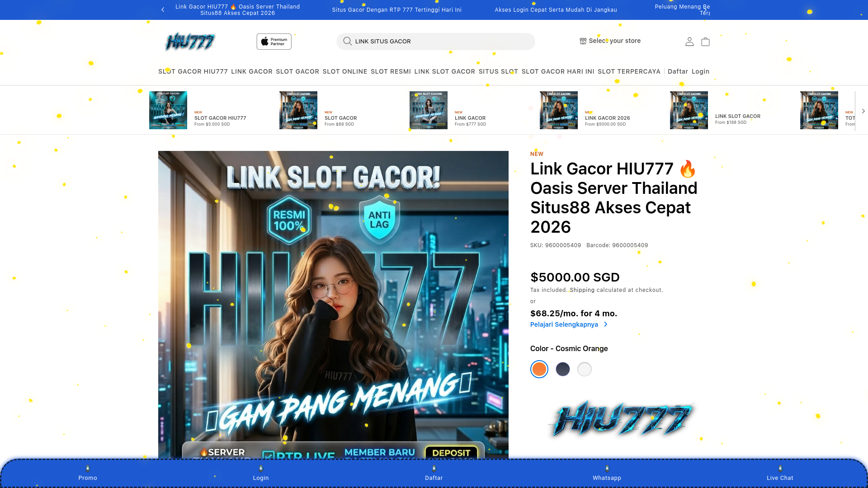Select the white color swatch
The width and height of the screenshot is (868, 488).
(x=585, y=369)
